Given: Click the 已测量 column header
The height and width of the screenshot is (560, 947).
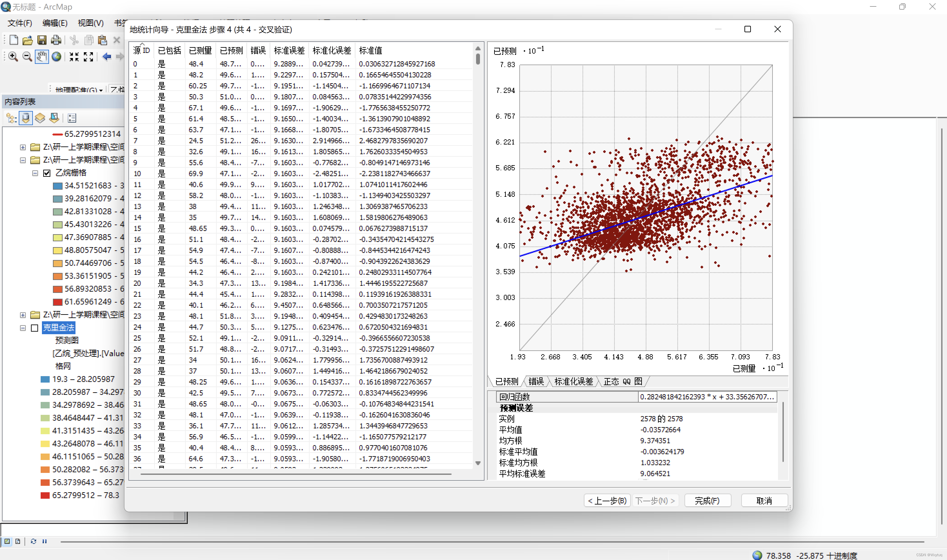Looking at the screenshot, I should pyautogui.click(x=200, y=50).
